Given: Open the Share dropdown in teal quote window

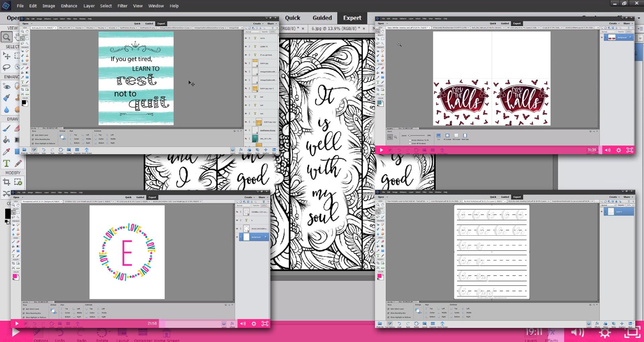Looking at the screenshot, I should coord(272,23).
